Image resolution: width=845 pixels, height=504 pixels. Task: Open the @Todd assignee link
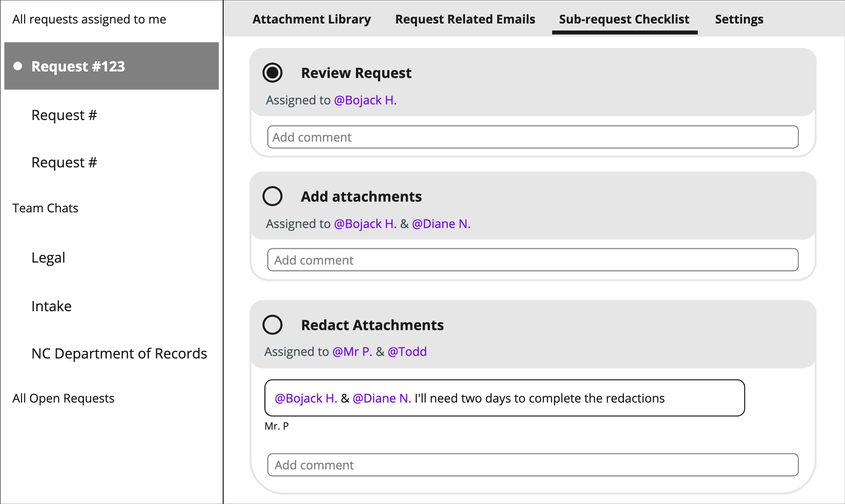[407, 352]
